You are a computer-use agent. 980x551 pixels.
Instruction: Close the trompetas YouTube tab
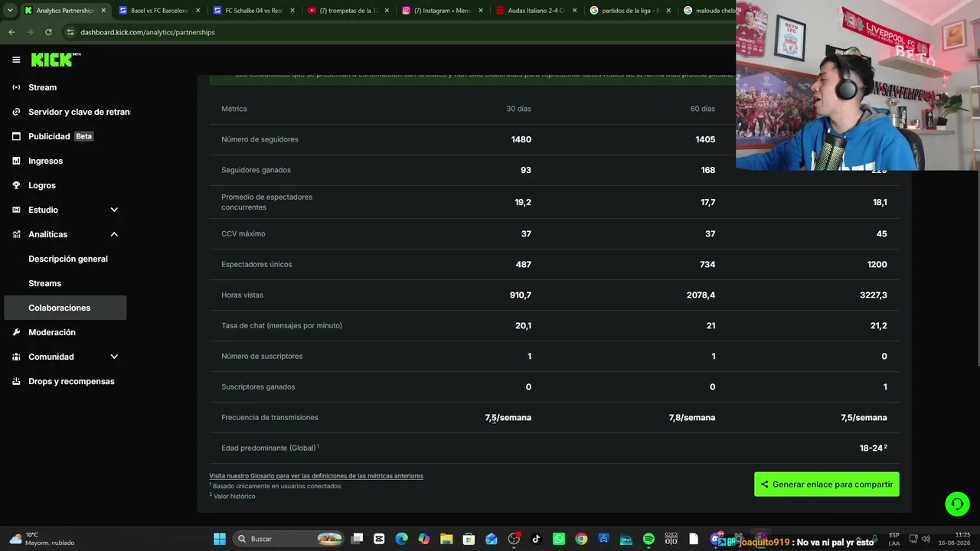pyautogui.click(x=387, y=11)
